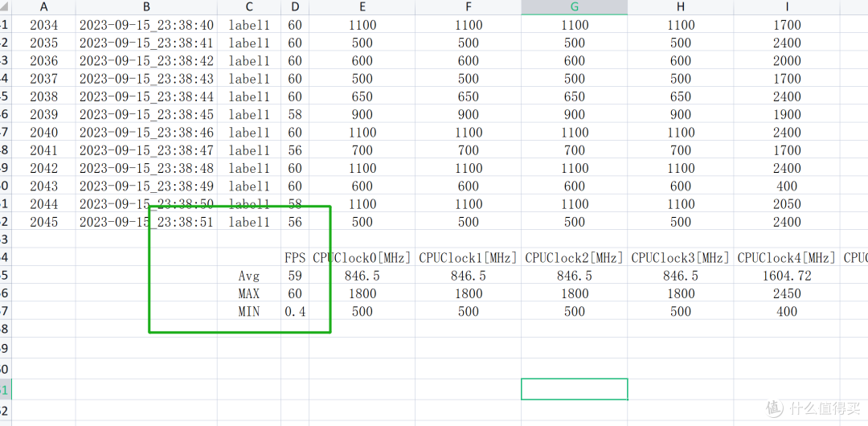Select timestamp 2023-09-15_23:38:41
The image size is (868, 426).
(x=147, y=43)
